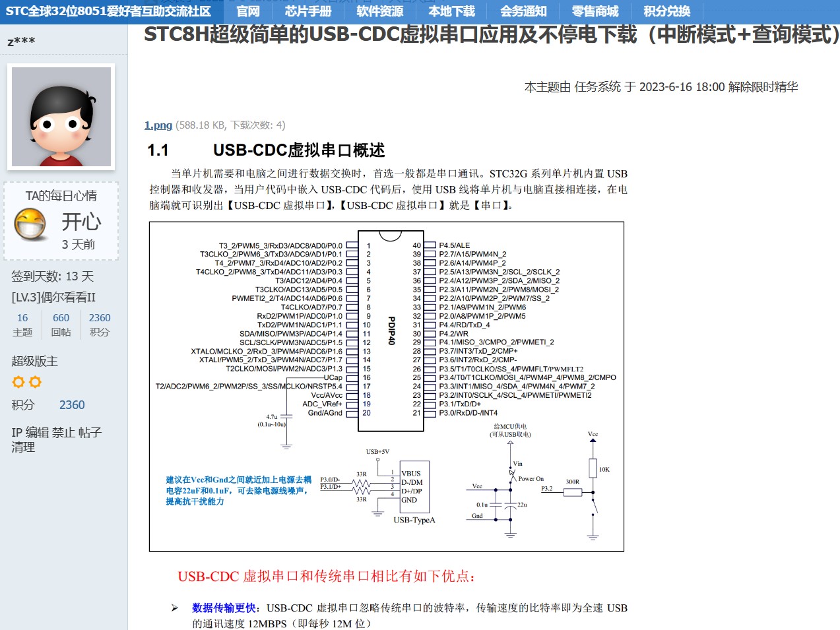This screenshot has width=840, height=630.
Task: Open the [LV.3]偶尔看看II level link
Action: tap(53, 298)
